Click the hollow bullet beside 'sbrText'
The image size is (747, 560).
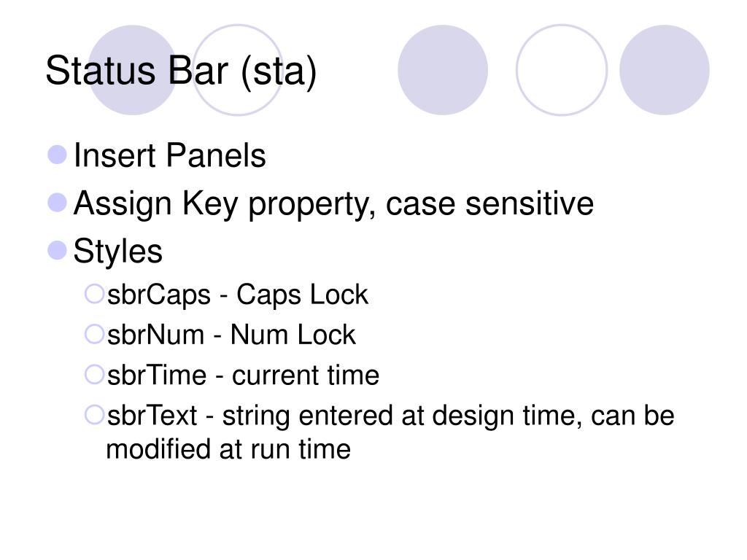pos(94,414)
